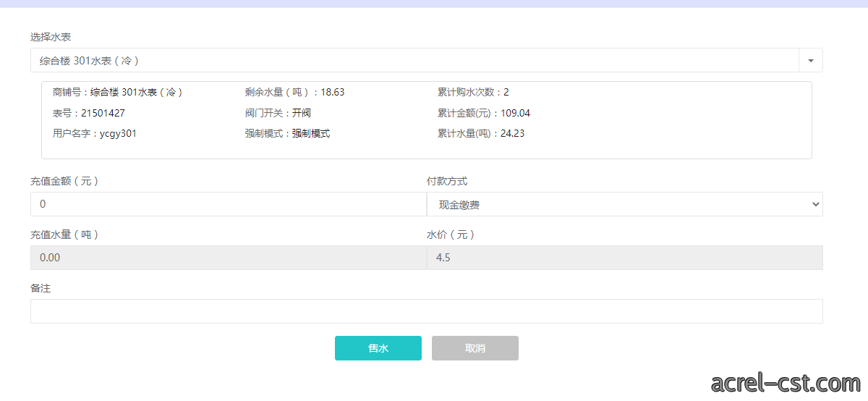The image size is (868, 401).
Task: Open the 选择水表 dropdown arrow
Action: (x=811, y=61)
